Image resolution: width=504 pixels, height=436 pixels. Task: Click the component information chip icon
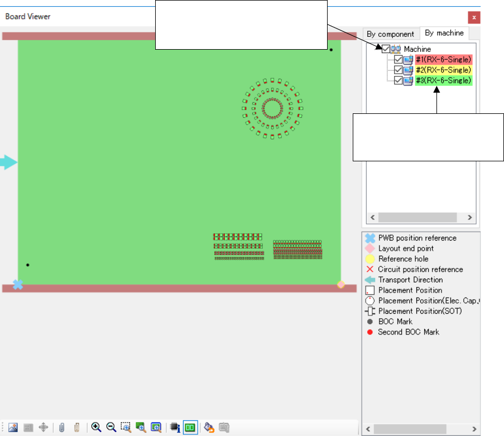[x=175, y=427]
